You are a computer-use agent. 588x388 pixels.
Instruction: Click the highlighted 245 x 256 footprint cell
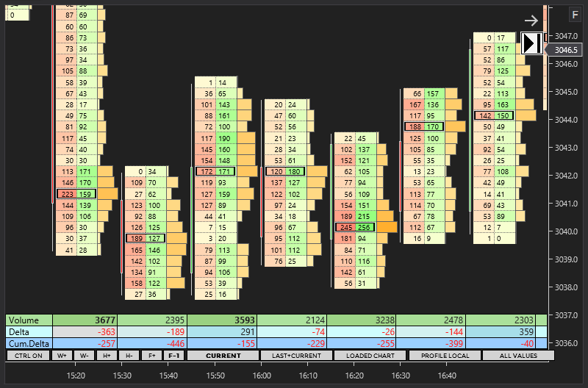(x=355, y=227)
